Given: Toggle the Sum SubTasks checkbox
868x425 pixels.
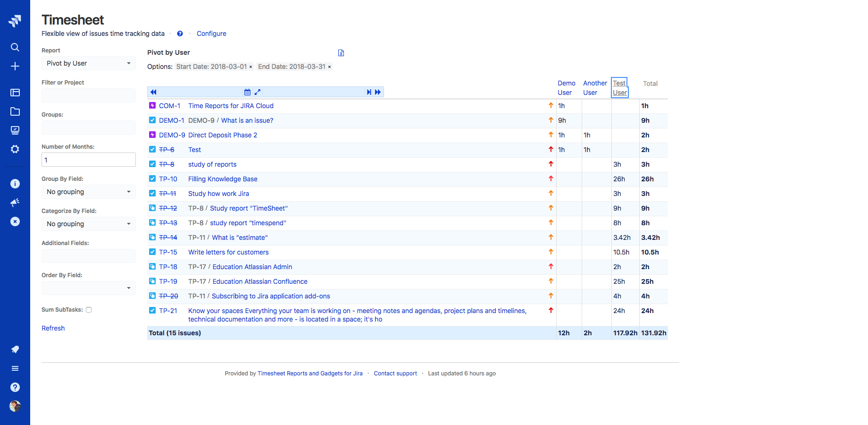Looking at the screenshot, I should pos(89,310).
